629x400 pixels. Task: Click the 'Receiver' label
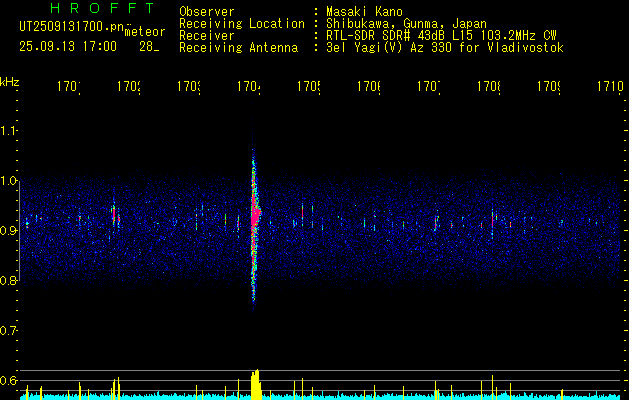(x=207, y=36)
